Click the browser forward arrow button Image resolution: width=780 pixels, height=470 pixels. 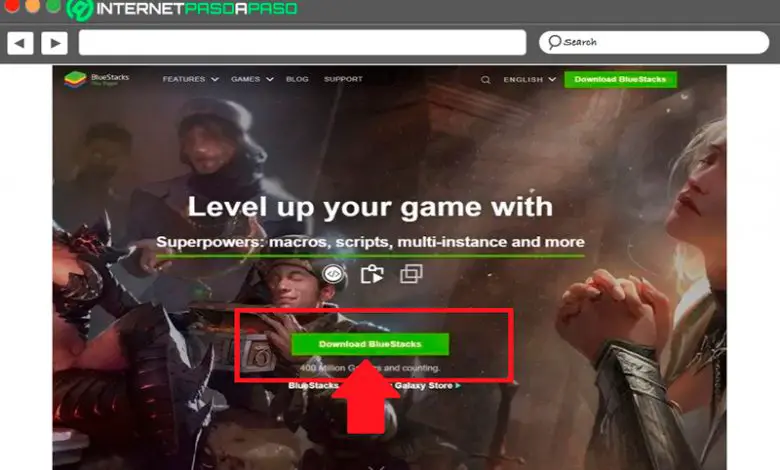[x=55, y=43]
